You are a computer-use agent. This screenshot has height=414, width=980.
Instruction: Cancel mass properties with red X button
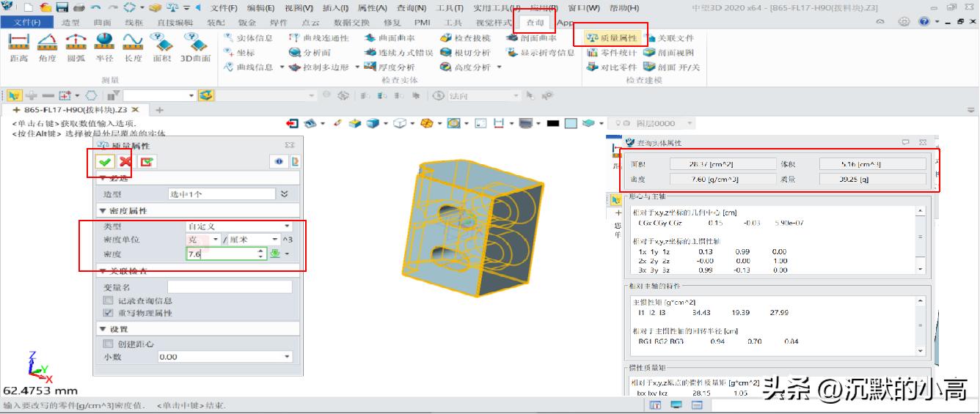[125, 162]
